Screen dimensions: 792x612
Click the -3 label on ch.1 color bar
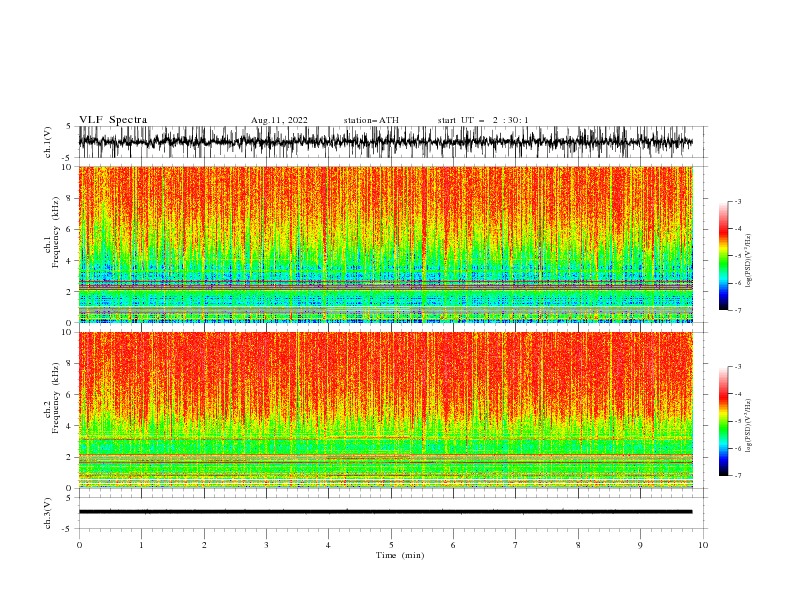tap(737, 201)
